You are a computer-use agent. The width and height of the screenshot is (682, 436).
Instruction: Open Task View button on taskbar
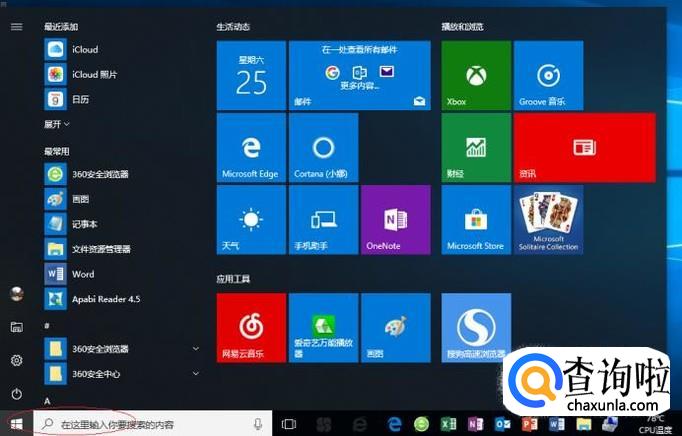point(288,424)
